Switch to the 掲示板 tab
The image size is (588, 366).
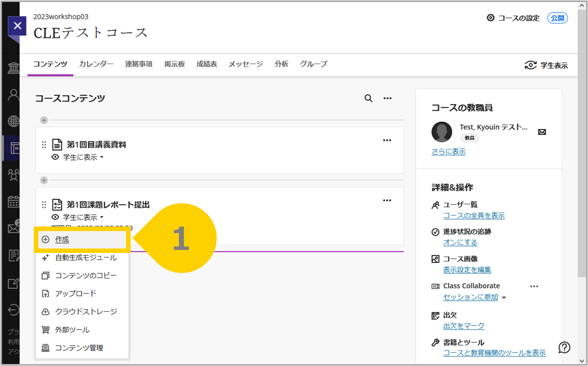[174, 64]
